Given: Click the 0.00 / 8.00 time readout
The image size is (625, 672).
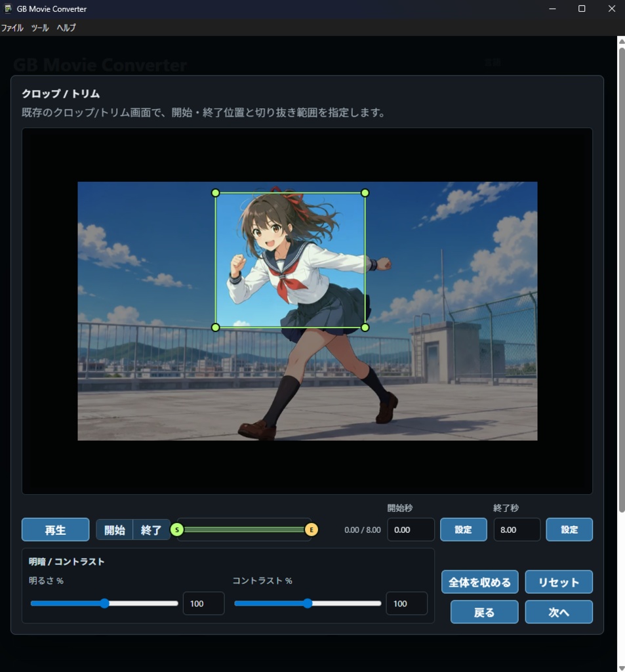Looking at the screenshot, I should pyautogui.click(x=363, y=530).
